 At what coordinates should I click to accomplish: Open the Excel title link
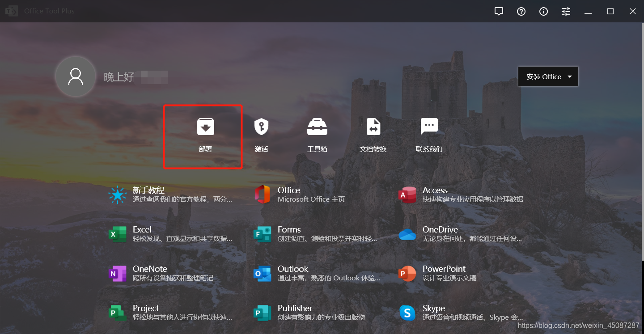pyautogui.click(x=142, y=229)
